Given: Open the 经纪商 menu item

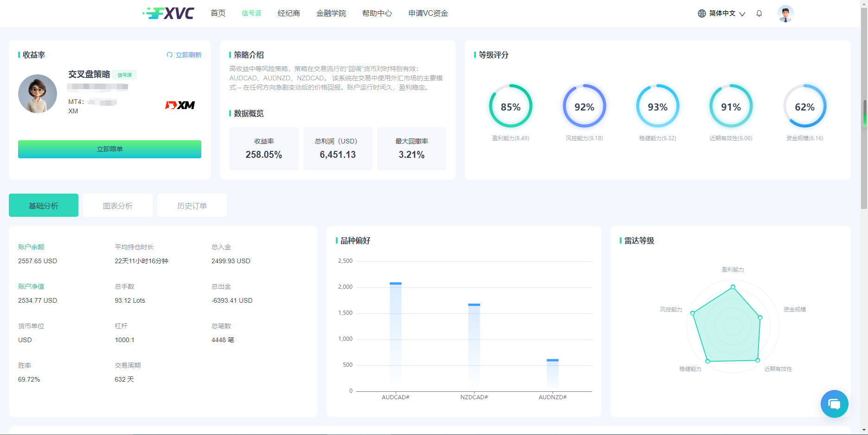Looking at the screenshot, I should point(289,13).
